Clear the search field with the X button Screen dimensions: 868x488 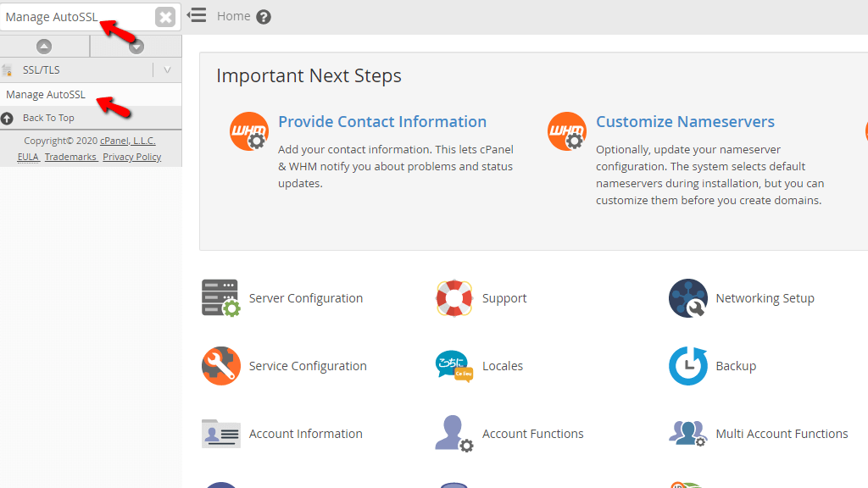click(165, 15)
